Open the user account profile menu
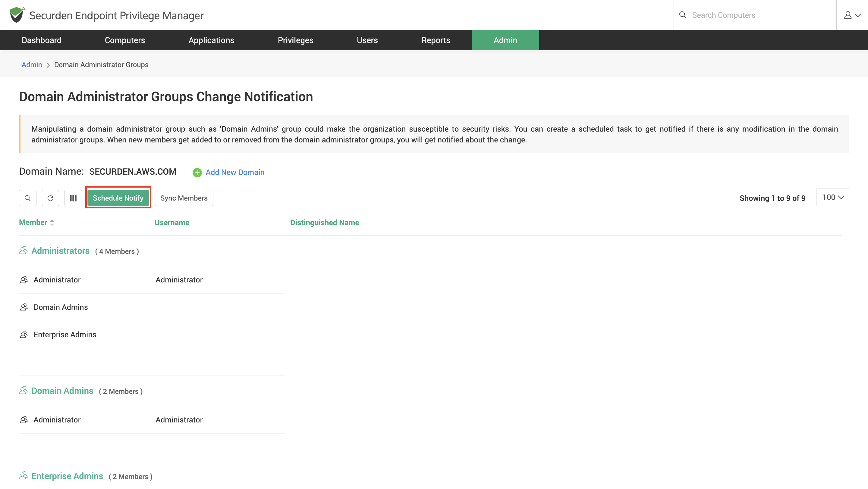The image size is (868, 489). point(852,15)
